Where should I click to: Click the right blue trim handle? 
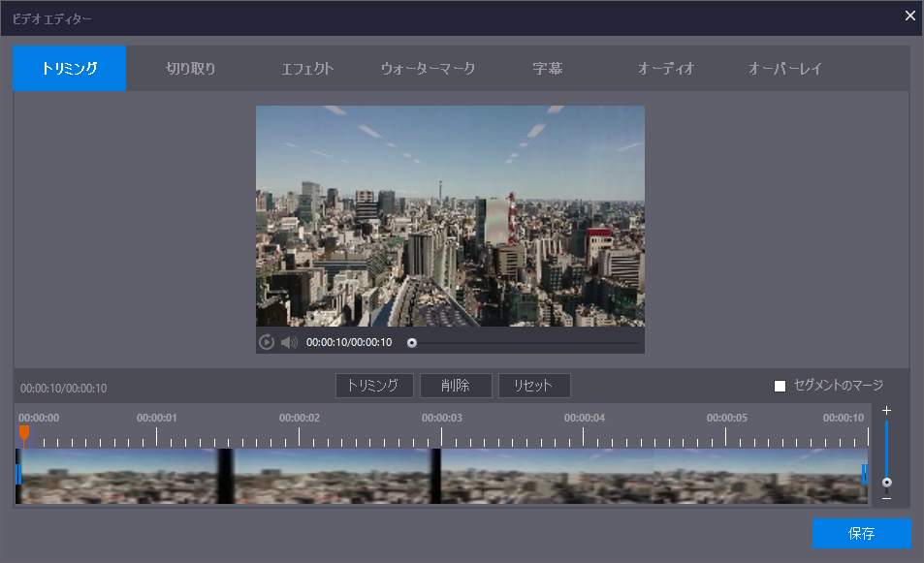pyautogui.click(x=864, y=474)
